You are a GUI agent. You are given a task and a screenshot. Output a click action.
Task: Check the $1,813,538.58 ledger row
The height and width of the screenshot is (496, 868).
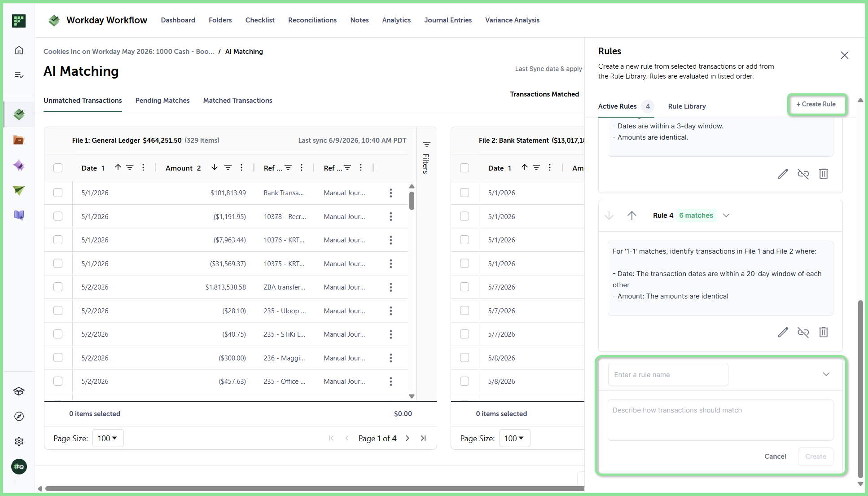click(58, 287)
